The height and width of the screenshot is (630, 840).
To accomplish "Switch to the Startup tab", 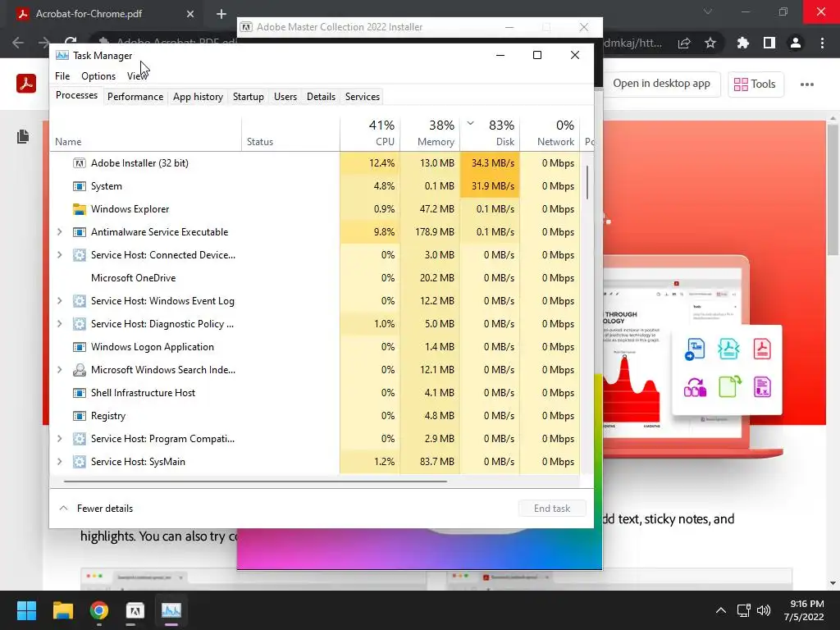I will coord(248,97).
